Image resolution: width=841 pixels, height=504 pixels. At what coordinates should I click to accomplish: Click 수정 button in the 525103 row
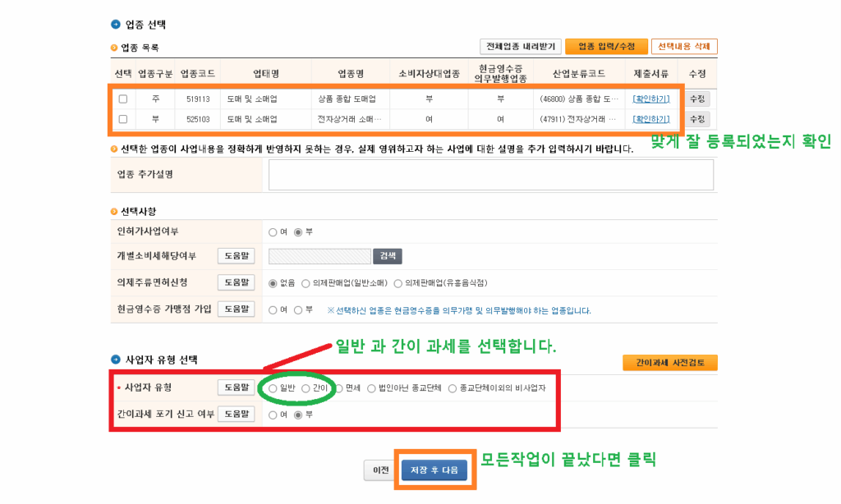pyautogui.click(x=696, y=119)
